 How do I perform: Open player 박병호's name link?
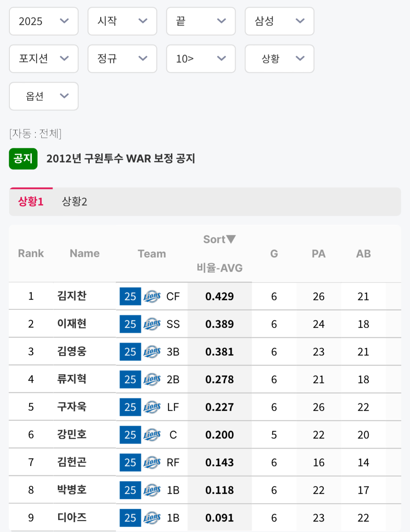pos(72,490)
